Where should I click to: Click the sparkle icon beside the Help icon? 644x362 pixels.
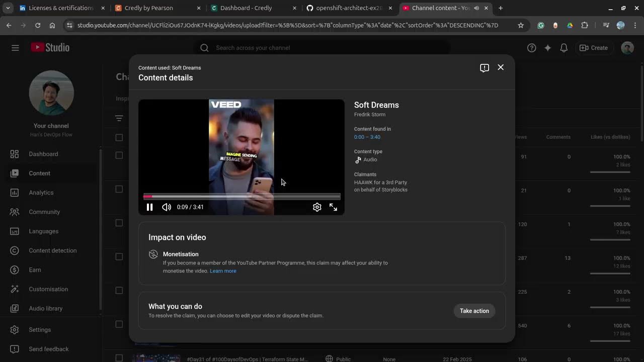[548, 48]
